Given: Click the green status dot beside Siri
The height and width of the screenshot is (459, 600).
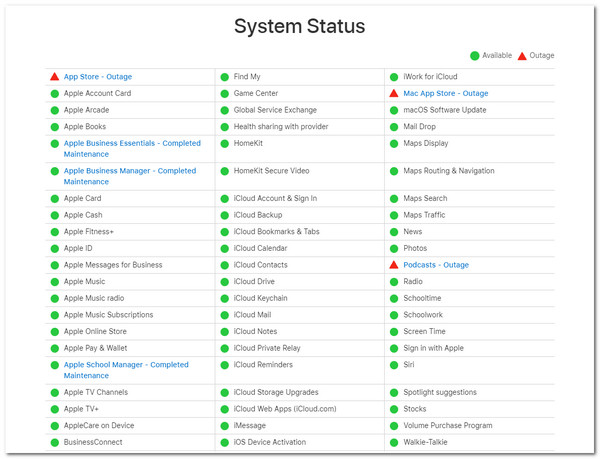Looking at the screenshot, I should tap(394, 365).
